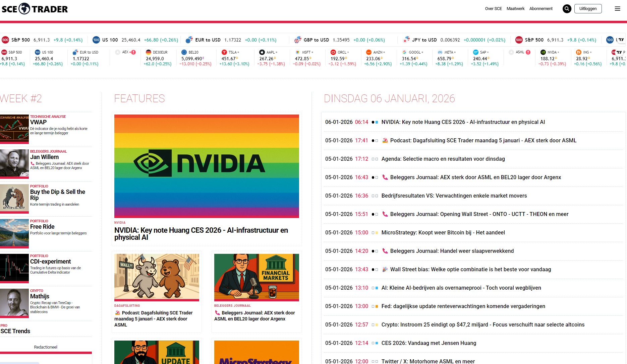Open Twitter / X: Motorhome ASML article

tap(428, 361)
